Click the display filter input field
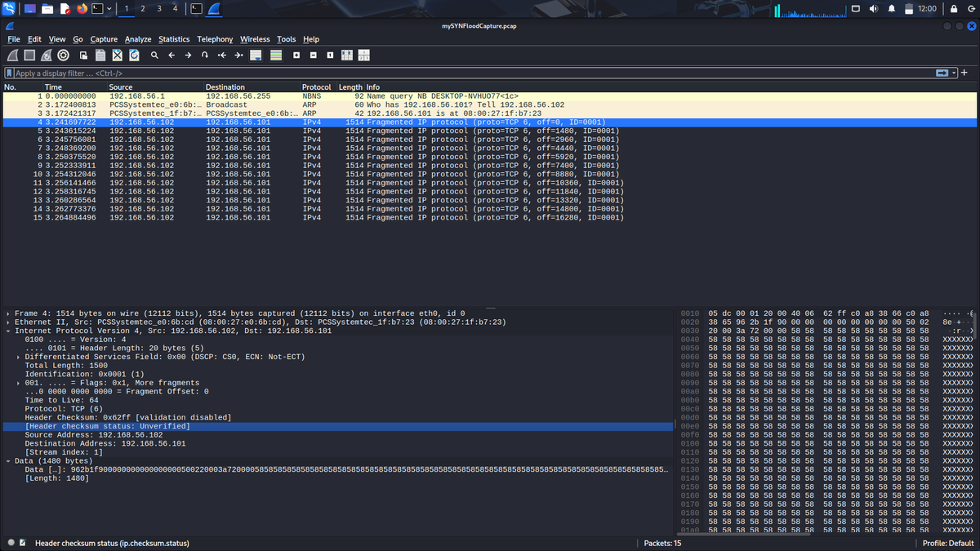The height and width of the screenshot is (551, 980). coord(474,73)
